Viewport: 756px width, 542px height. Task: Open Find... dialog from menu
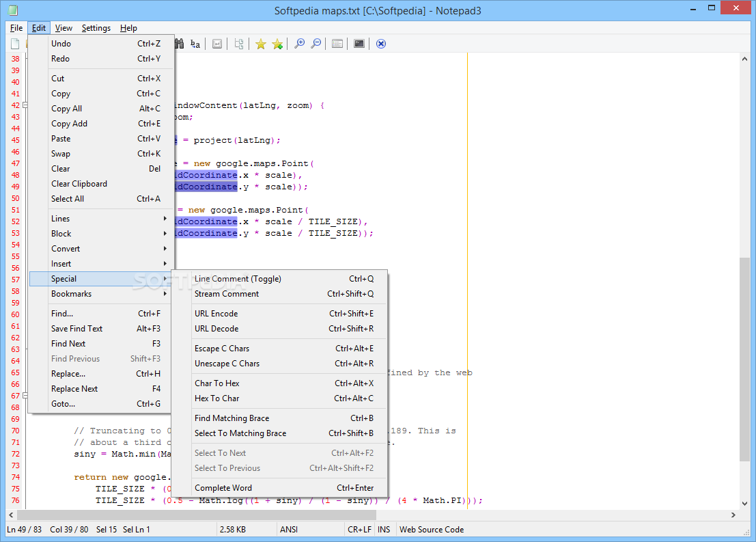(x=100, y=314)
